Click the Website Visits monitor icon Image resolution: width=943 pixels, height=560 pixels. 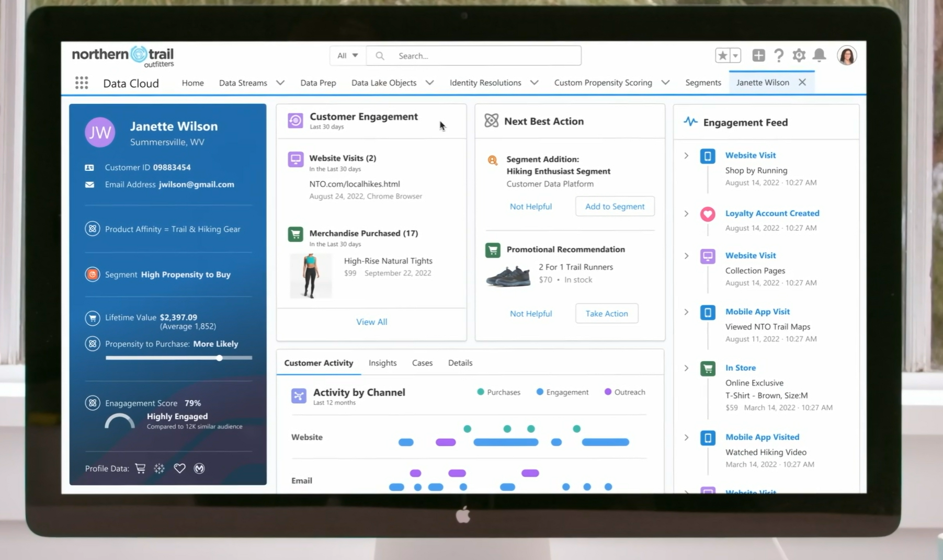(x=296, y=159)
